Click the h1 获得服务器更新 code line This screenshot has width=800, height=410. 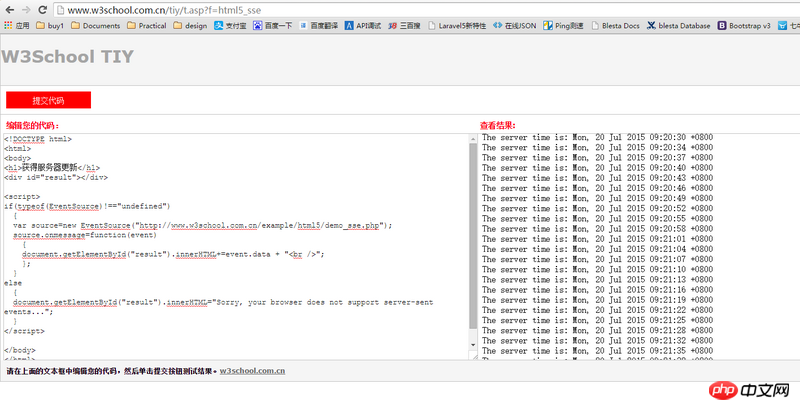click(52, 168)
